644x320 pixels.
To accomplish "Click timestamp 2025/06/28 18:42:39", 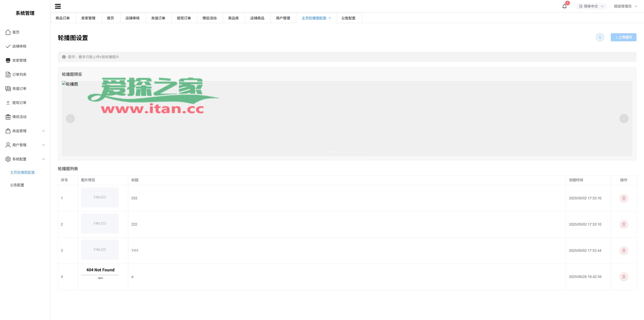I will tap(585, 277).
